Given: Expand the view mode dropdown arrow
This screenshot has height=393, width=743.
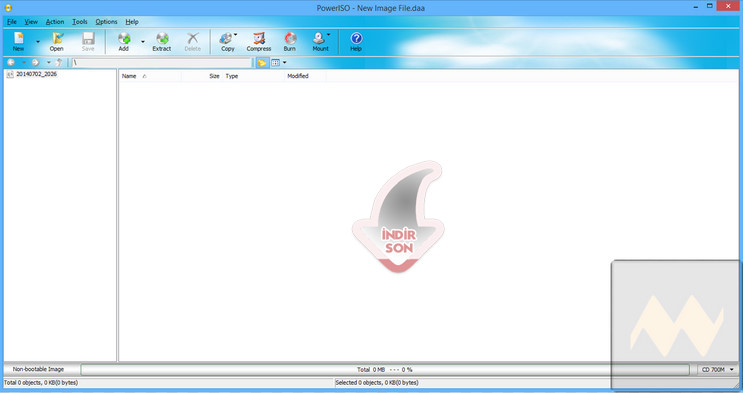Looking at the screenshot, I should pyautogui.click(x=284, y=62).
